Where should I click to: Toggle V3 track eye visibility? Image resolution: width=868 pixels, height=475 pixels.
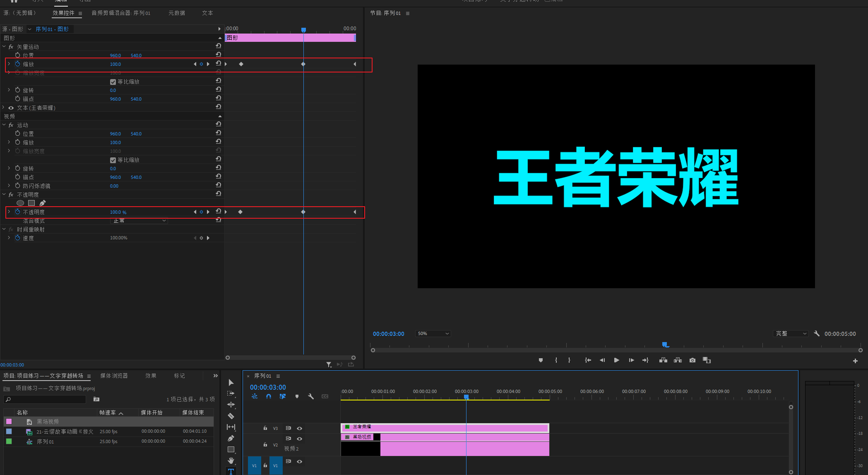point(299,428)
